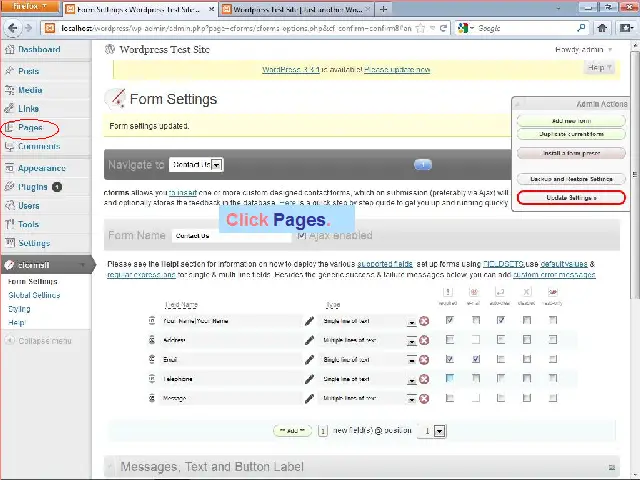Delete the Address field row
Screen dimensions: 640x480
[x=424, y=340]
